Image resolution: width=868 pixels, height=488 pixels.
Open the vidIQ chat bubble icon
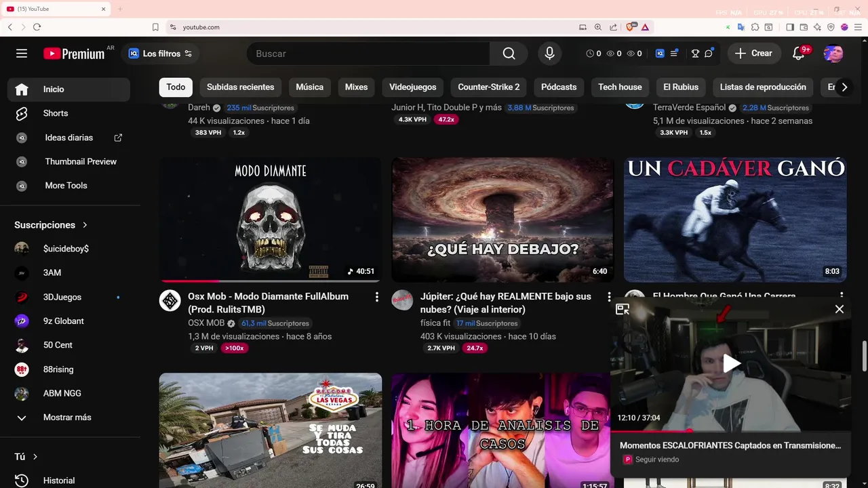tap(709, 54)
